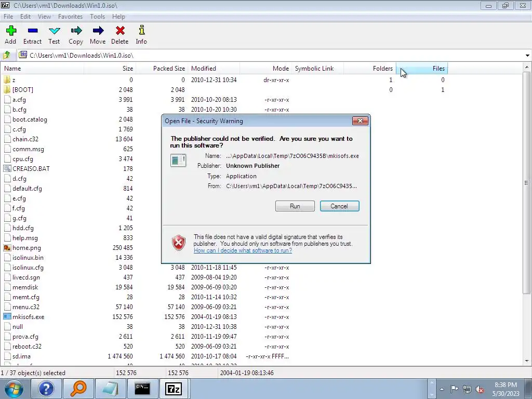Screen dimensions: 532x399
Task: Click the 7-Zip taskbar button
Action: (x=174, y=389)
